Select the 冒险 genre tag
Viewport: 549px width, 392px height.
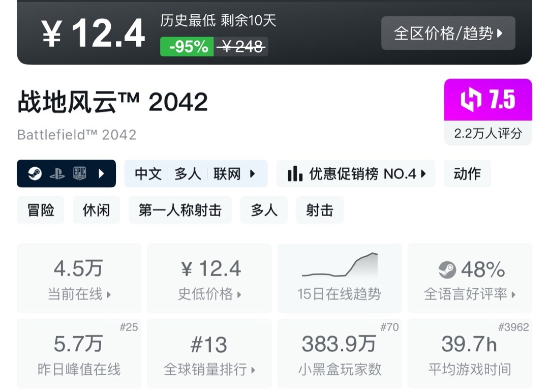pos(41,210)
